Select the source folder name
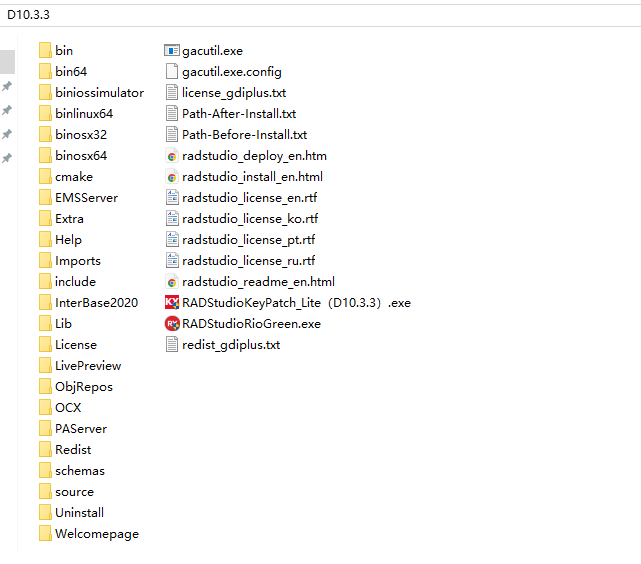Screen dimensions: 641x564 (74, 492)
